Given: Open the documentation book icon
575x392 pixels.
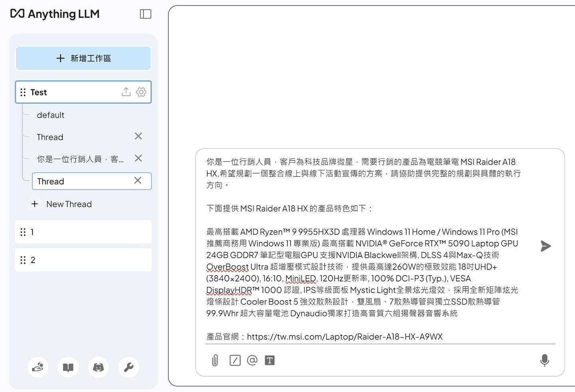Looking at the screenshot, I should pos(68,367).
